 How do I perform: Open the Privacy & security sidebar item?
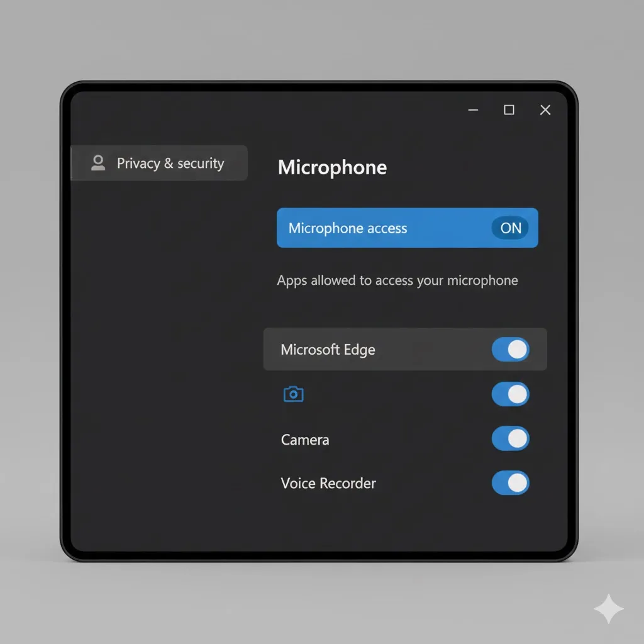[x=170, y=164]
